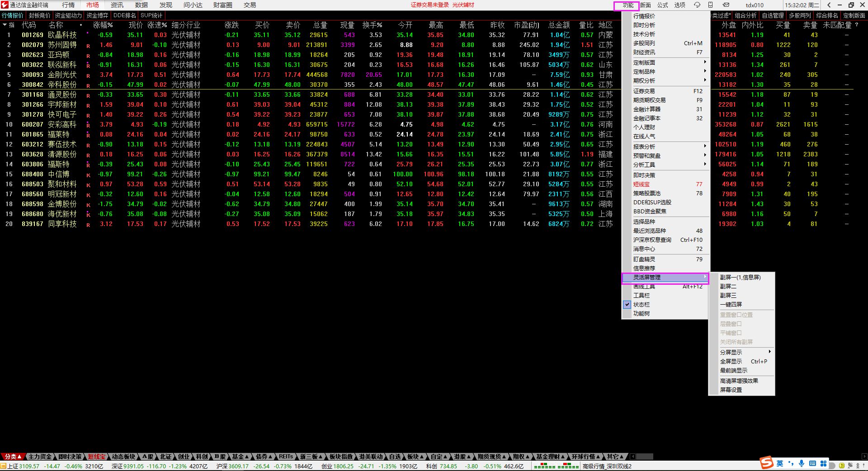Image resolution: width=868 pixels, height=471 pixels.
Task: Click the headset customer service icon
Action: (x=697, y=5)
